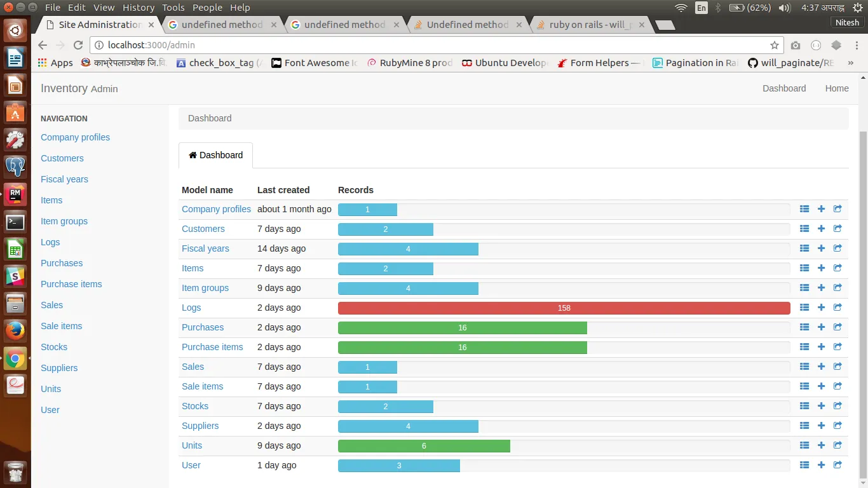Screen dimensions: 868x488
Task: Export icon in Suppliers row
Action: click(x=837, y=426)
